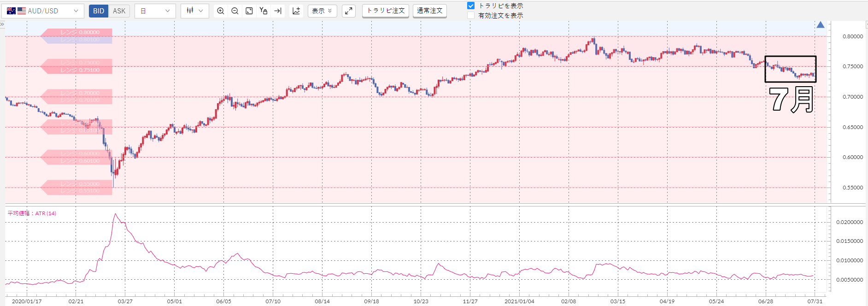Screen dimensions: 868x306
Task: Click the 0.80000 range order label
Action: pyautogui.click(x=77, y=32)
